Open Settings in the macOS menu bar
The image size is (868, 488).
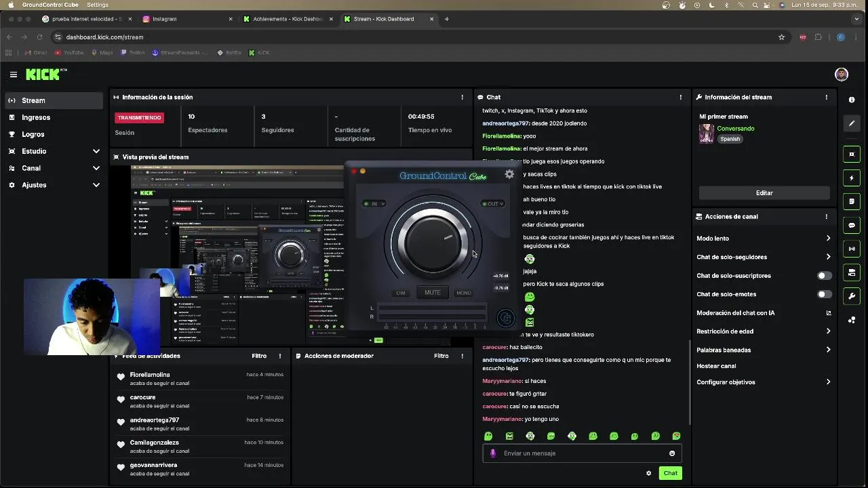click(x=98, y=5)
